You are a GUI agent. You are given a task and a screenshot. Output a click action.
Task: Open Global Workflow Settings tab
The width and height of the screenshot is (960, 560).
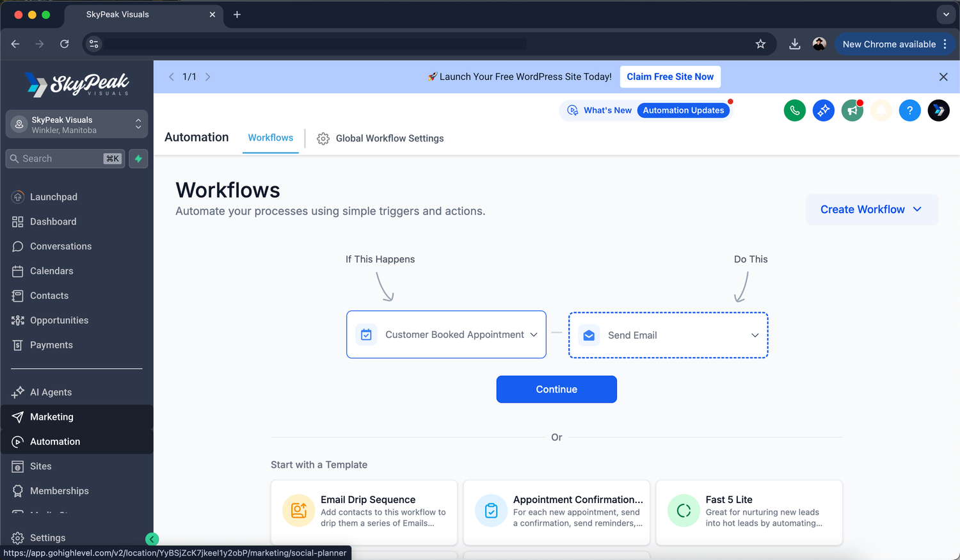tap(380, 138)
